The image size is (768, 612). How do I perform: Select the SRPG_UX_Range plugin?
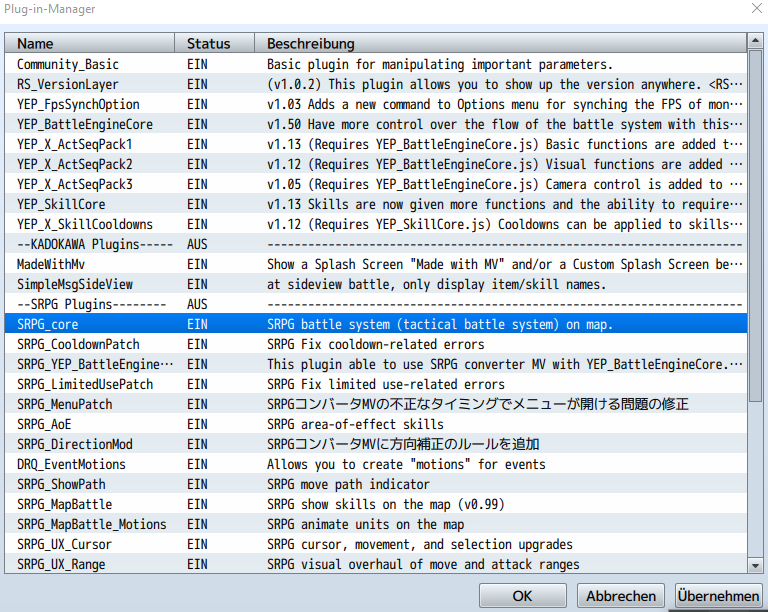(x=376, y=565)
